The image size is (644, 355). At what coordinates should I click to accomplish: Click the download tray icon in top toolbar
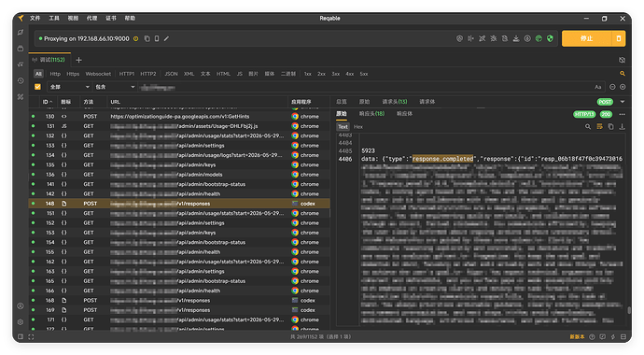516,38
